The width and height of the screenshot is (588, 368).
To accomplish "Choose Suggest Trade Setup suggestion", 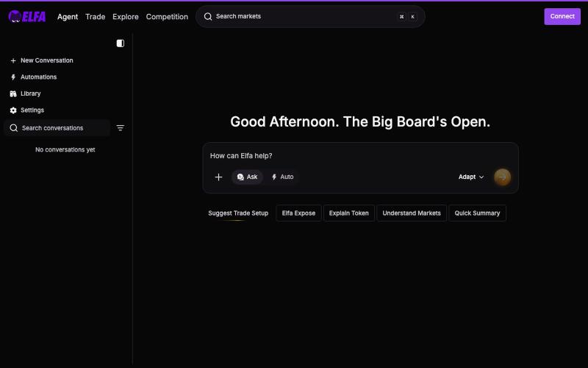I will pos(238,213).
